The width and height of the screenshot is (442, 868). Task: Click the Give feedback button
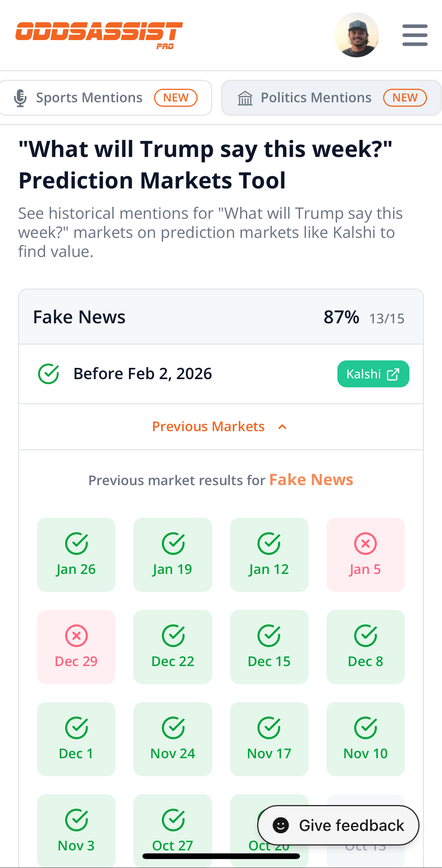tap(338, 825)
